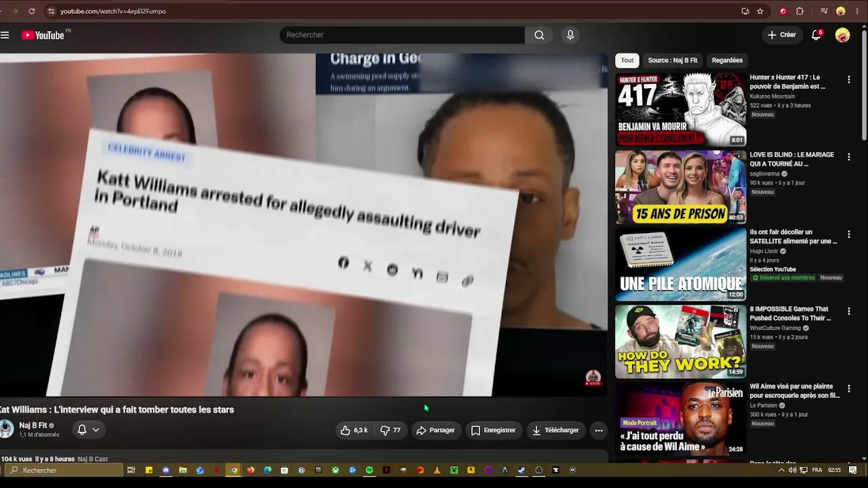Image resolution: width=868 pixels, height=488 pixels.
Task: Open options for 8 IMPOSSIBLE Games video
Action: click(x=848, y=312)
